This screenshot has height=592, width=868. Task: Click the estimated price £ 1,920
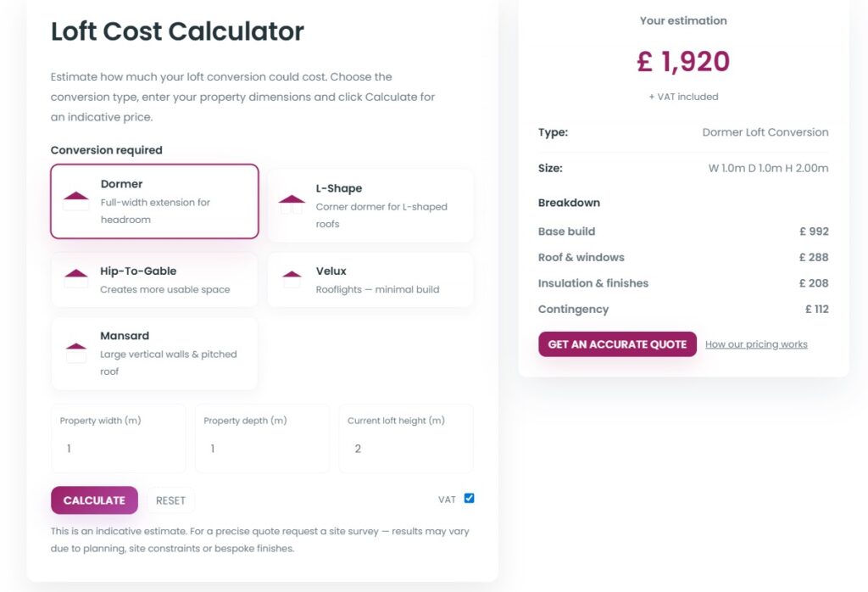683,63
